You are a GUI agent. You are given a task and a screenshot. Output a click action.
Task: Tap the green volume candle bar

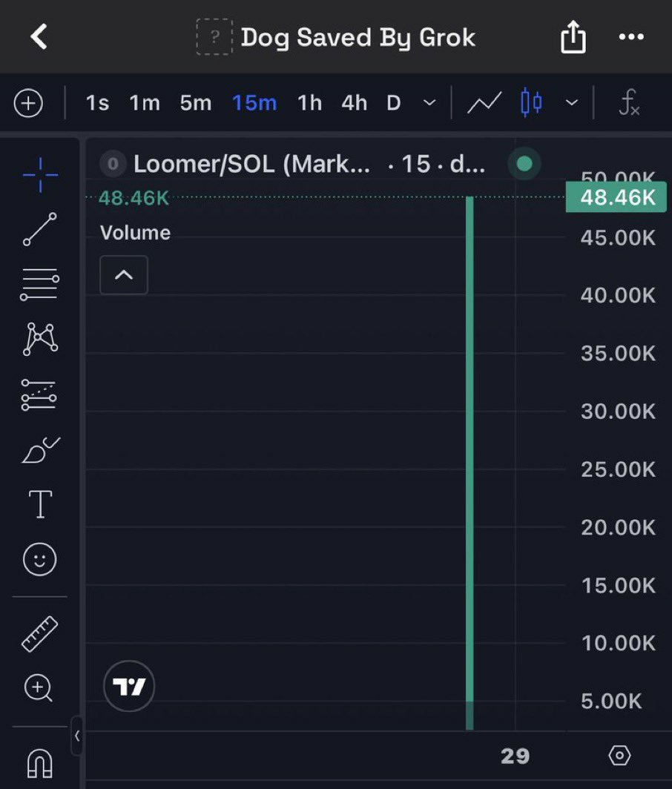pos(470,463)
